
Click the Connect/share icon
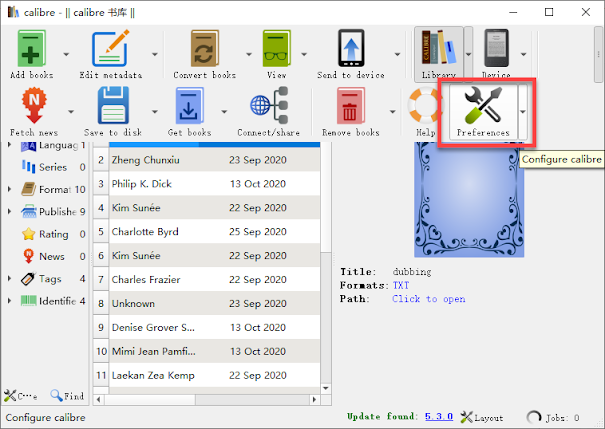(269, 105)
